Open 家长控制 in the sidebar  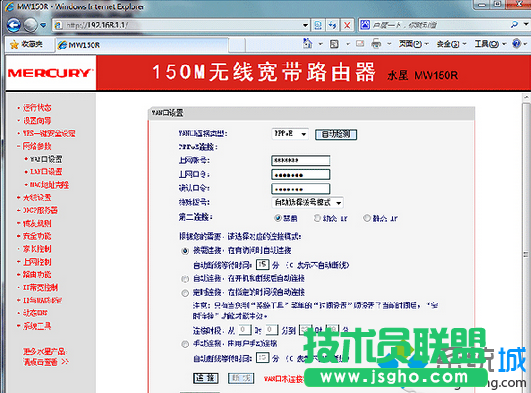(x=37, y=249)
